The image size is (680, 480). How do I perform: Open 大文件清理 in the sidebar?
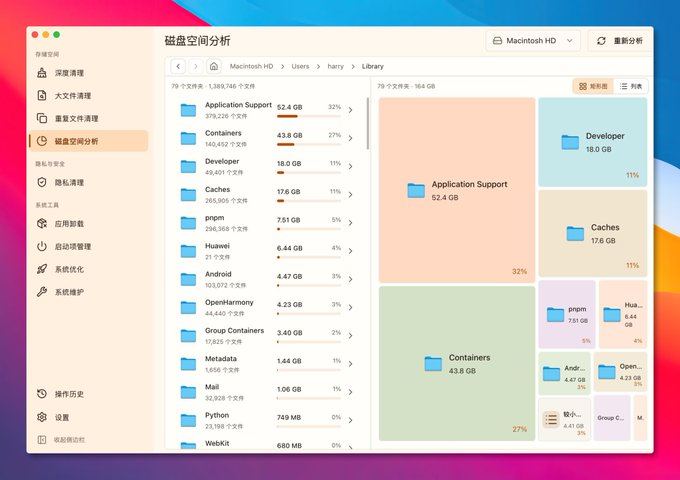88,95
